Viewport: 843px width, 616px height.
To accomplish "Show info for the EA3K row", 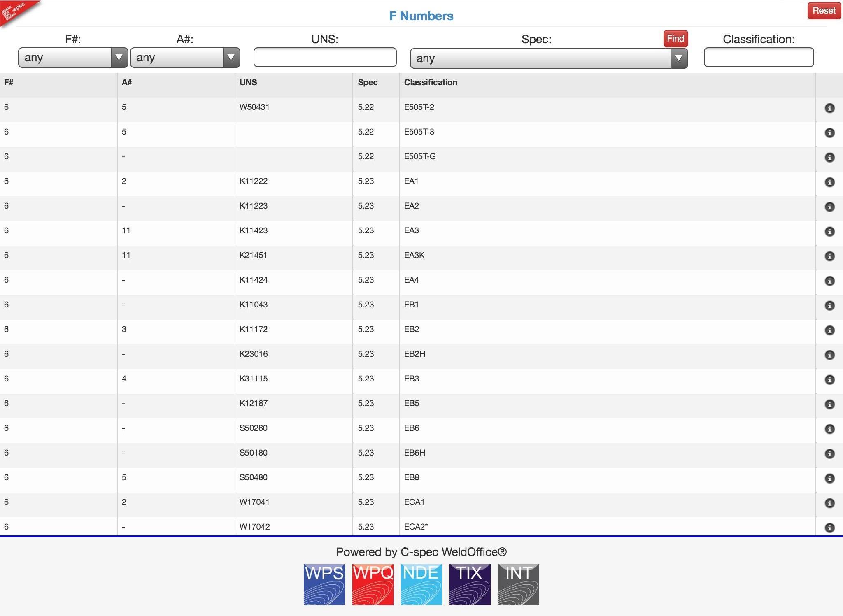I will click(x=829, y=256).
